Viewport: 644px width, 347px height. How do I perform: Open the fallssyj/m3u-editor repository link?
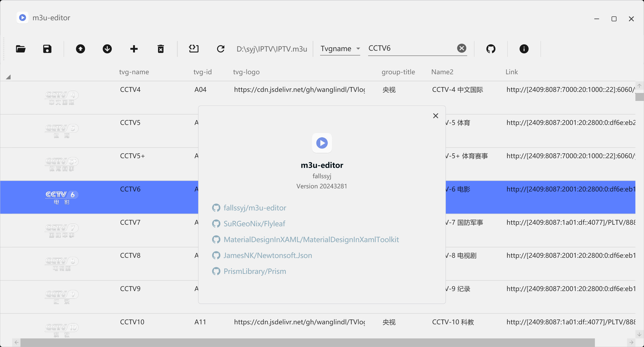click(255, 208)
